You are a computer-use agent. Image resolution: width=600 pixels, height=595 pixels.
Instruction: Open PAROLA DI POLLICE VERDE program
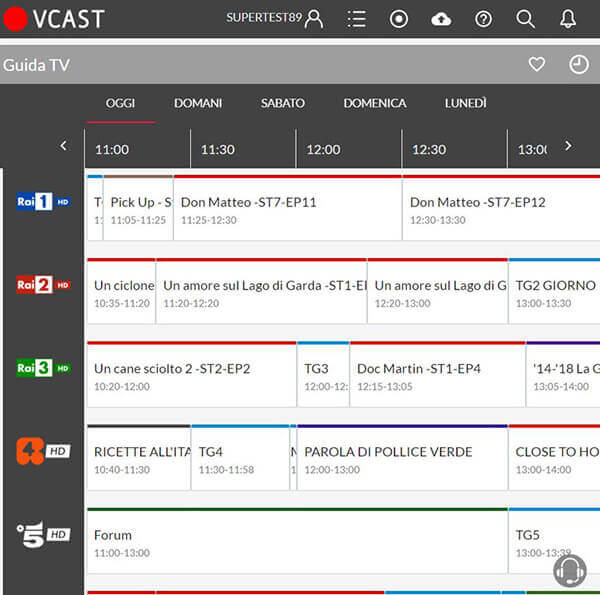[x=402, y=458]
